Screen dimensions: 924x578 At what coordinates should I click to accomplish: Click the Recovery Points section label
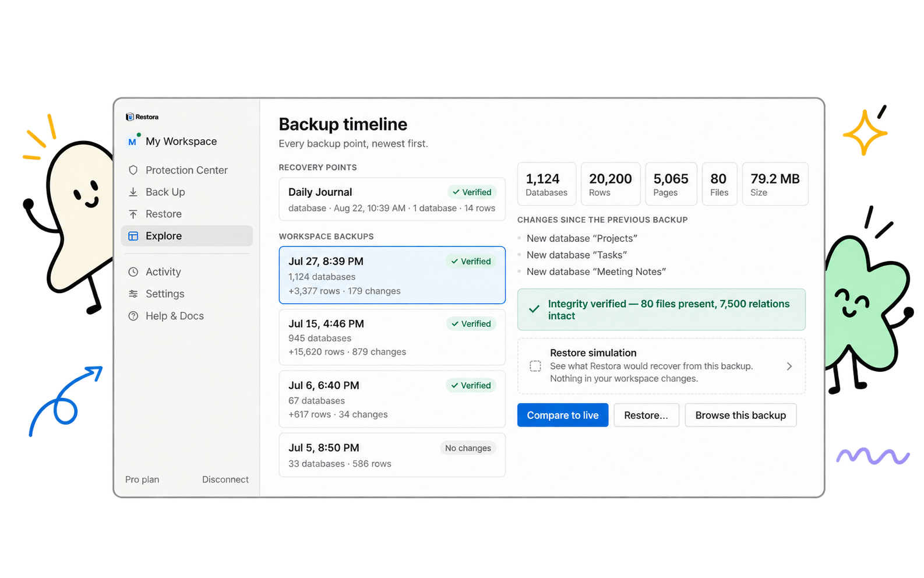tap(318, 168)
